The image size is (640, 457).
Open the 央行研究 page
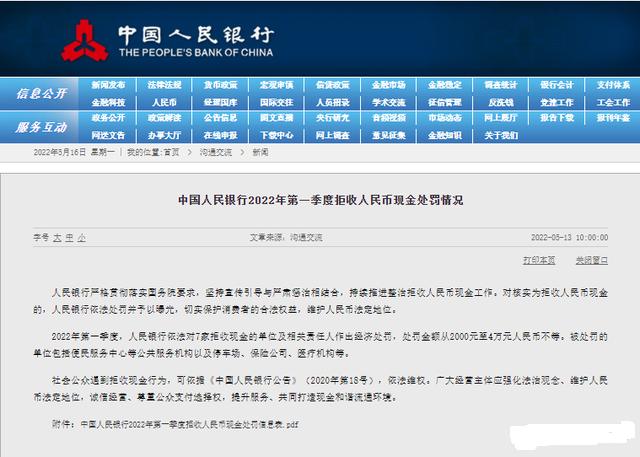coord(333,118)
